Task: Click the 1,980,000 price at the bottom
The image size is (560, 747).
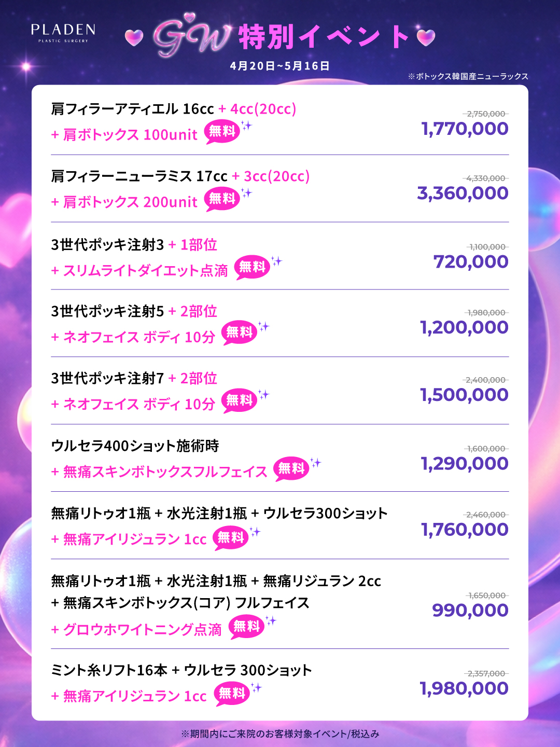Action: pos(464,688)
